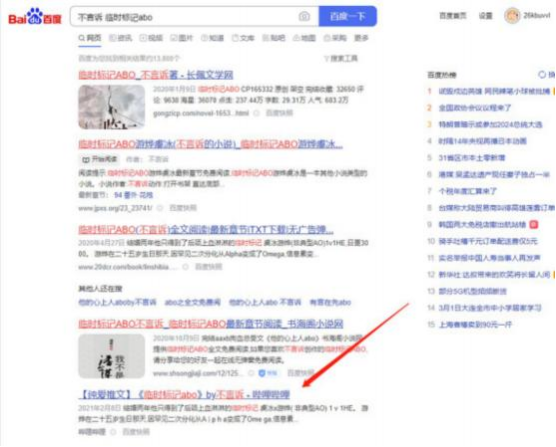556x447 pixels.
Task: Click the 书海阁 result's book cover thumbnail
Action: click(112, 356)
